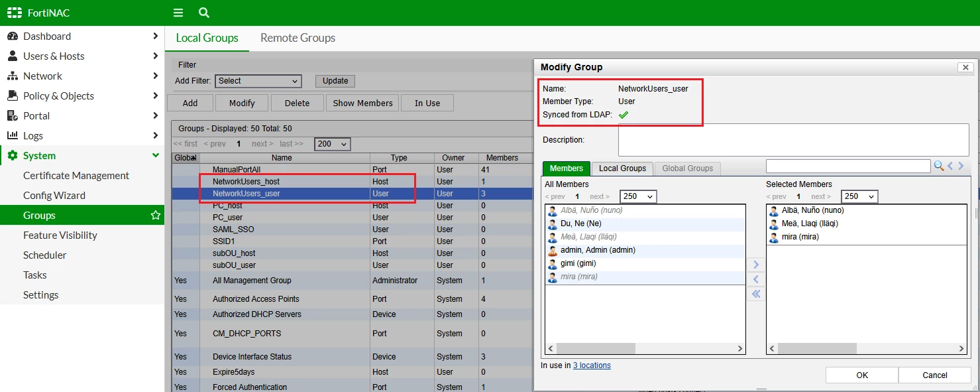This screenshot has height=392, width=980.
Task: Switch to Local Groups tab in dialog
Action: [x=622, y=168]
